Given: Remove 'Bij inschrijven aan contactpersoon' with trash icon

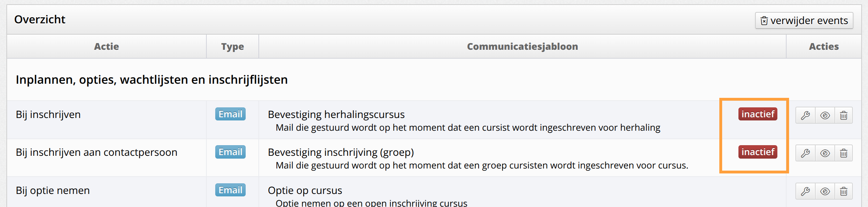Looking at the screenshot, I should [x=844, y=153].
